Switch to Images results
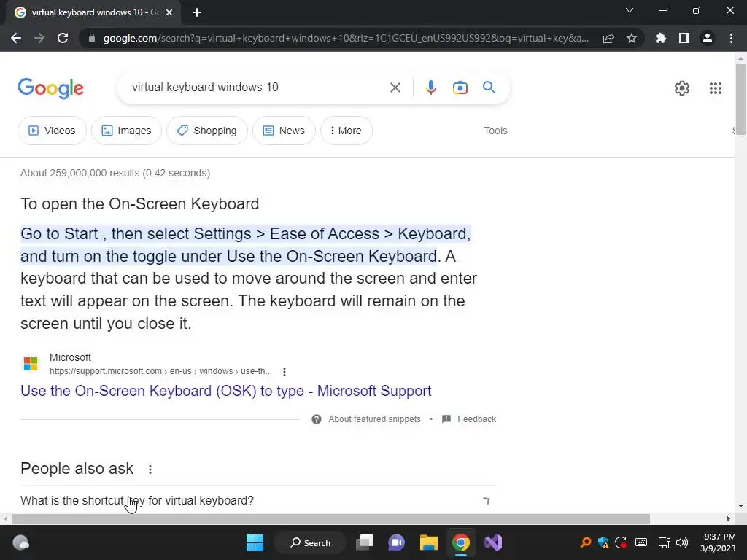Image resolution: width=747 pixels, height=560 pixels. 126,131
